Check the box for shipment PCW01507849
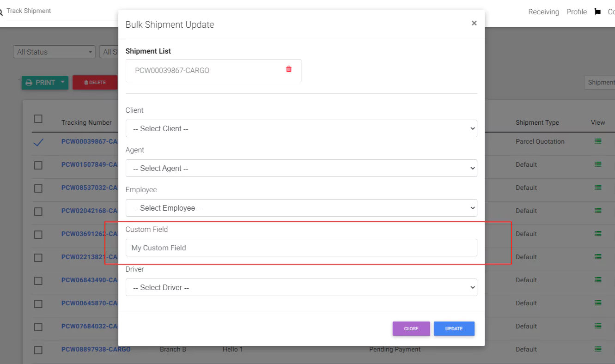This screenshot has height=364, width=615. click(x=38, y=165)
